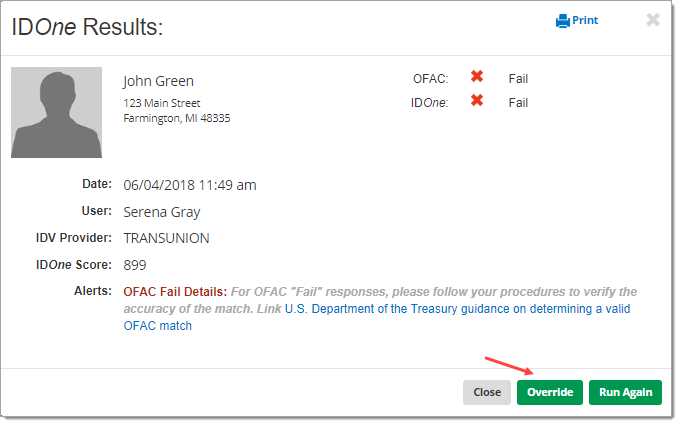Click the gray Close button

coord(487,392)
